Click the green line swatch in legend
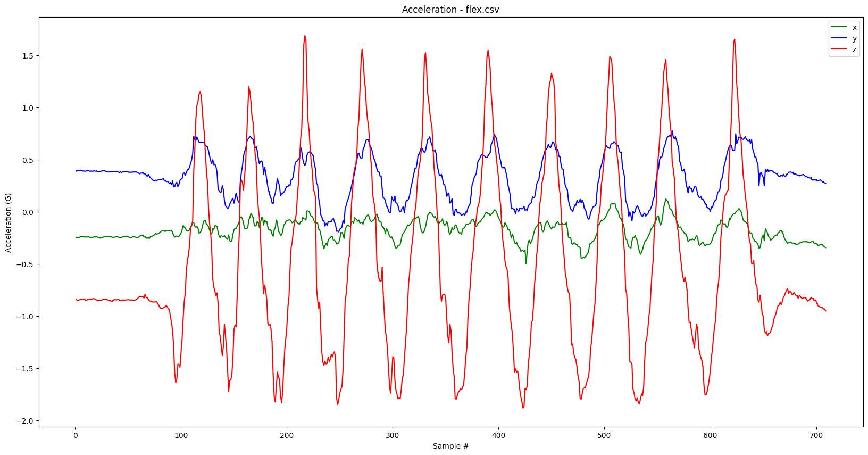868x455 pixels. [839, 27]
